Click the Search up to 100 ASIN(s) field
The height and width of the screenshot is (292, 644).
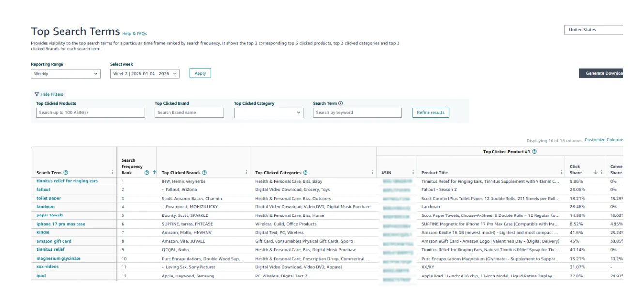(x=90, y=112)
